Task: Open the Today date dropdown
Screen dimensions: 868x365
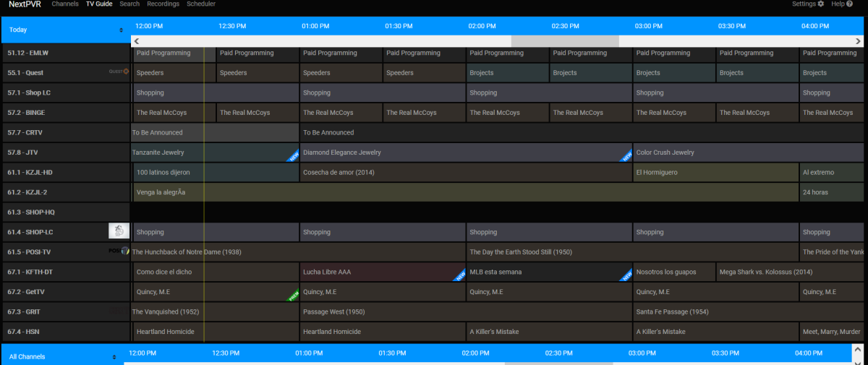Action: point(66,30)
